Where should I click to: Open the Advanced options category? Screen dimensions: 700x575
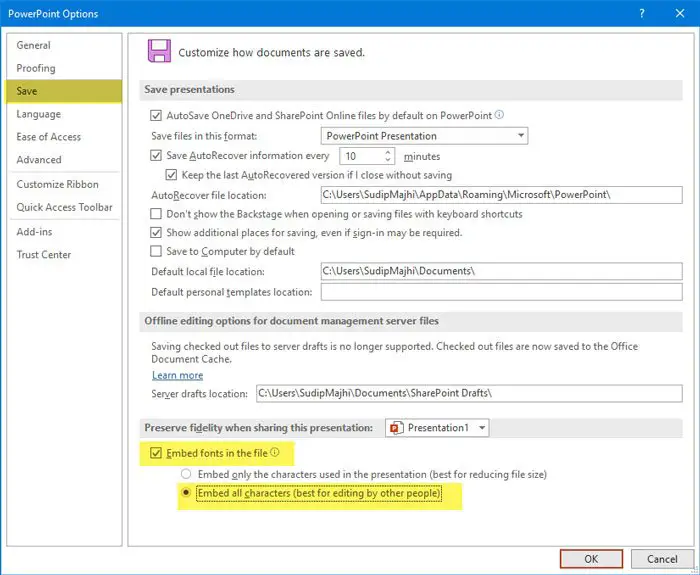(x=64, y=159)
